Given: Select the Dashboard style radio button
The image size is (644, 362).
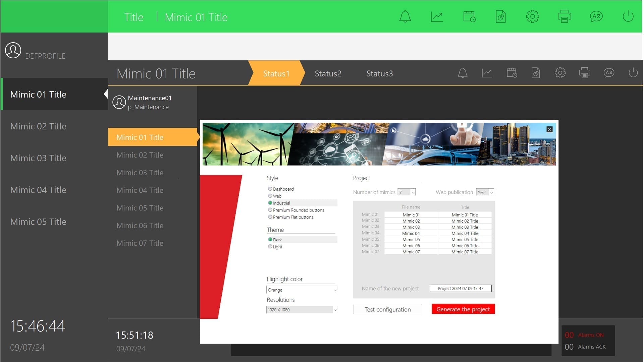Looking at the screenshot, I should coord(270,189).
